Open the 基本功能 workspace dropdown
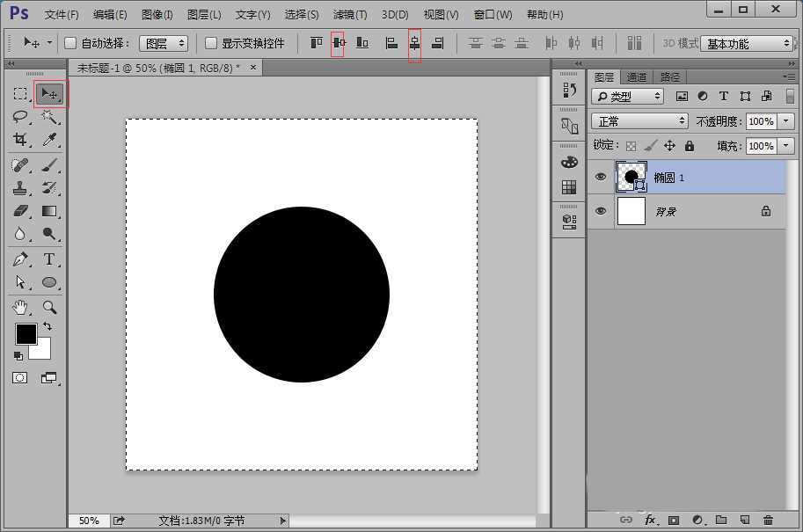Image resolution: width=803 pixels, height=532 pixels. (747, 43)
